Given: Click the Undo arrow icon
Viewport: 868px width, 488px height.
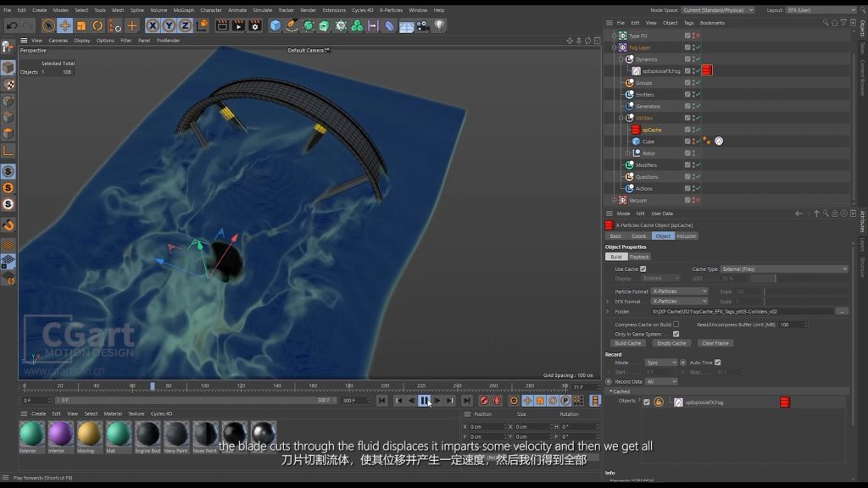Looking at the screenshot, I should 12,25.
